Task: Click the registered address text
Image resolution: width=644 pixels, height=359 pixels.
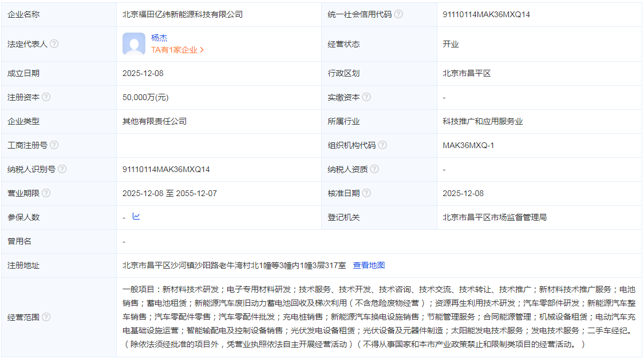Action: (234, 265)
